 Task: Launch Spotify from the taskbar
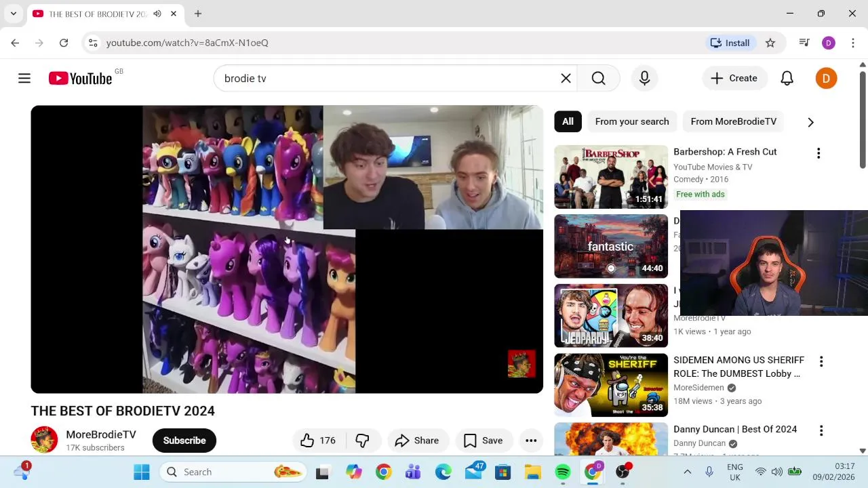pos(563,472)
